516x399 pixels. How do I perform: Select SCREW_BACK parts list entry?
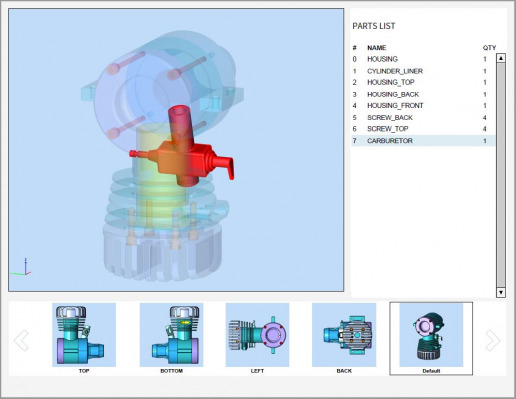(x=423, y=118)
